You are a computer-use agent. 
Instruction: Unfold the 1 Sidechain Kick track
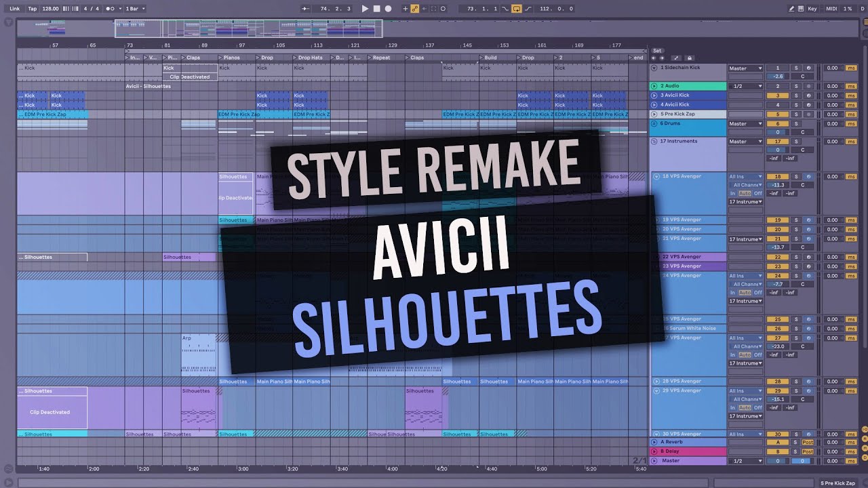click(654, 68)
